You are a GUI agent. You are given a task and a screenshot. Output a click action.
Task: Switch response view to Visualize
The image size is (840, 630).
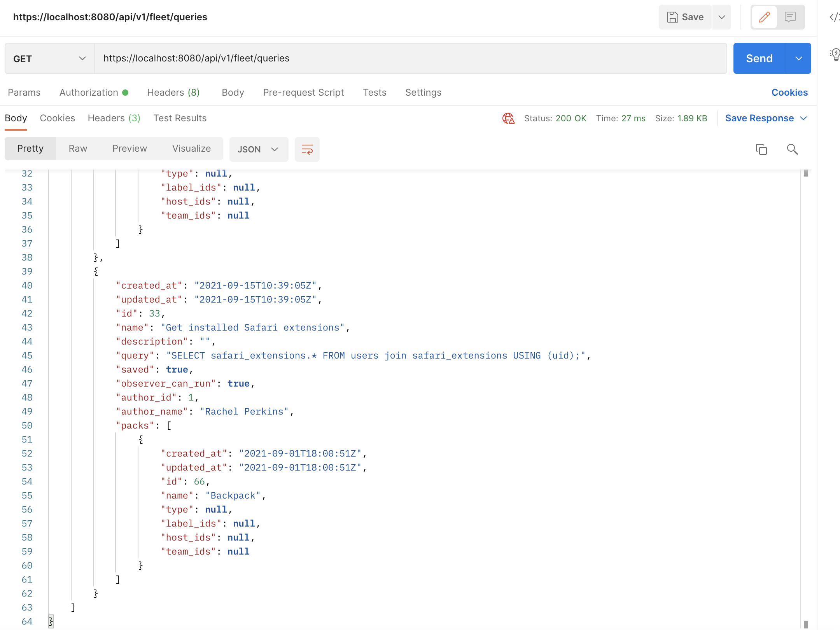191,148
